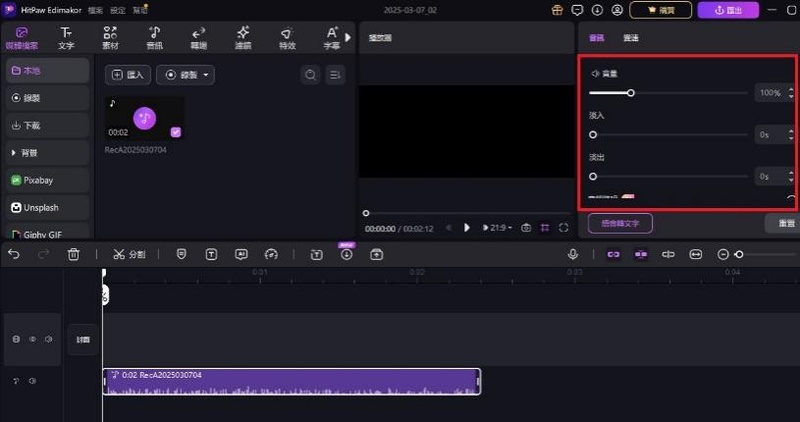
Task: Select the RecA2025030704 audio thumbnail
Action: [144, 118]
